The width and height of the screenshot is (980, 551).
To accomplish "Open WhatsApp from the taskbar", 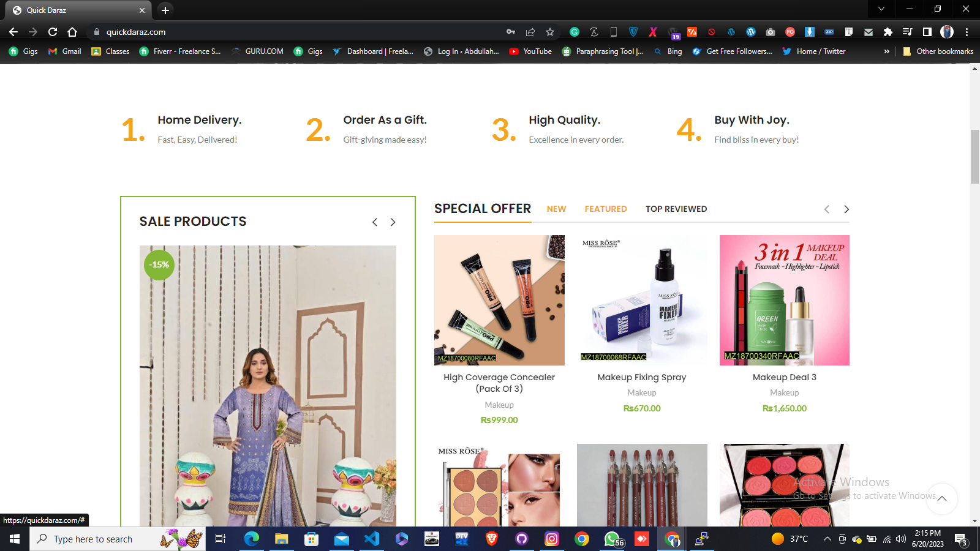I will point(612,539).
